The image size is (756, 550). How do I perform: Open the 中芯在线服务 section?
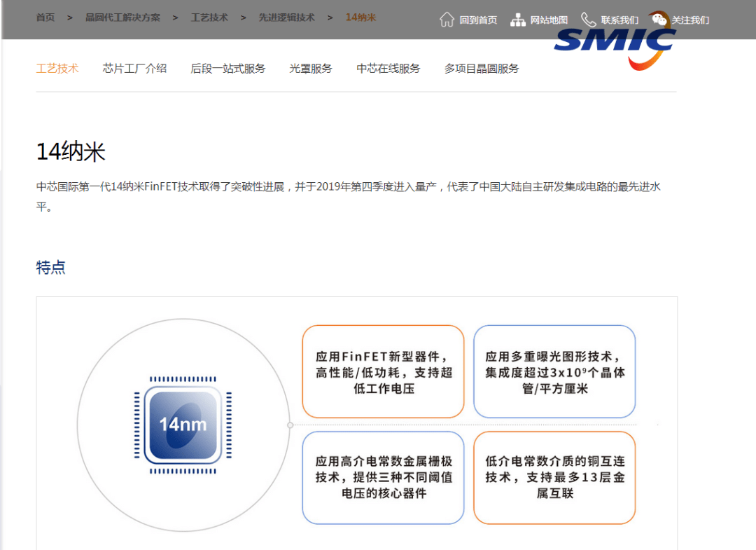pos(390,68)
